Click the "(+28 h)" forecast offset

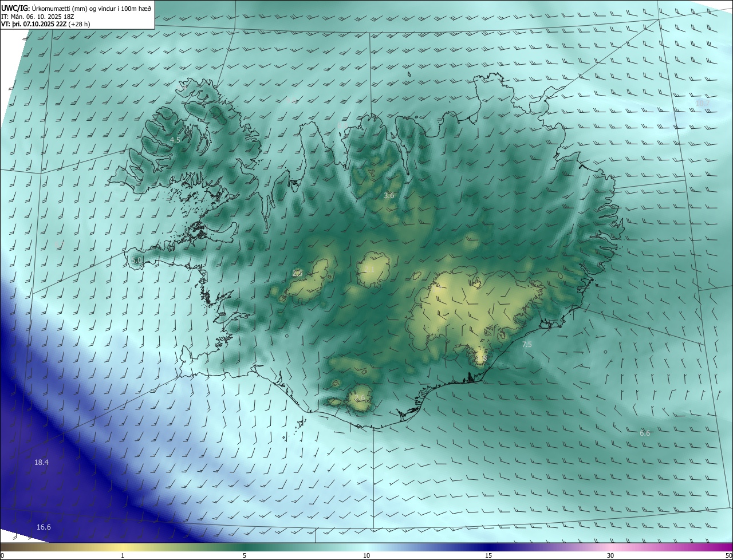pyautogui.click(x=79, y=24)
